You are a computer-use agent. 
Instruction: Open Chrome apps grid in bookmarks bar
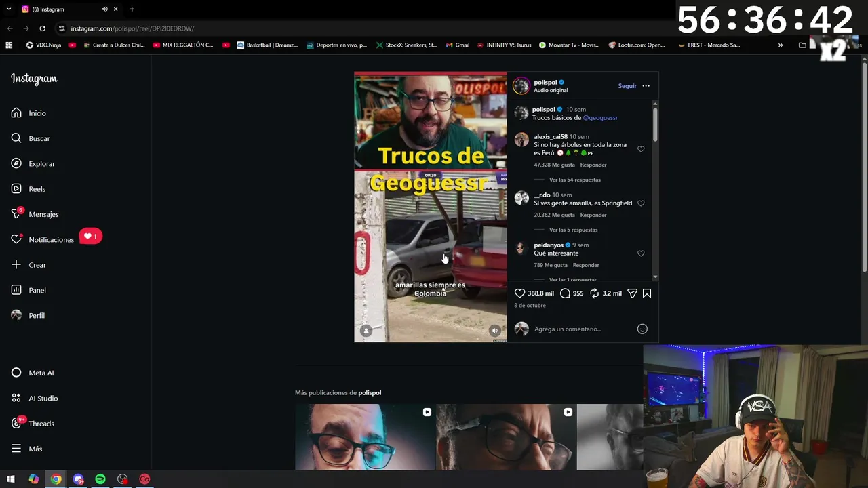pyautogui.click(x=9, y=45)
